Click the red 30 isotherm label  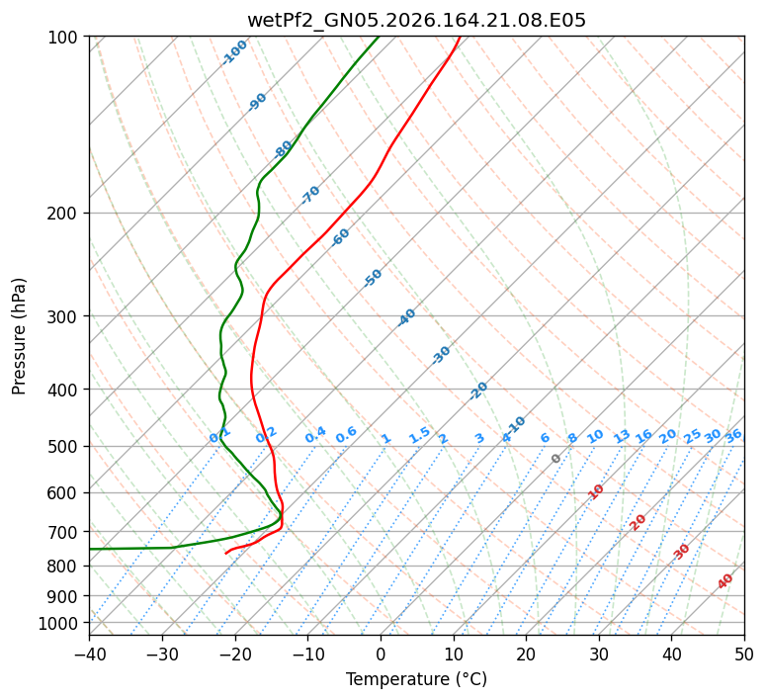681,552
